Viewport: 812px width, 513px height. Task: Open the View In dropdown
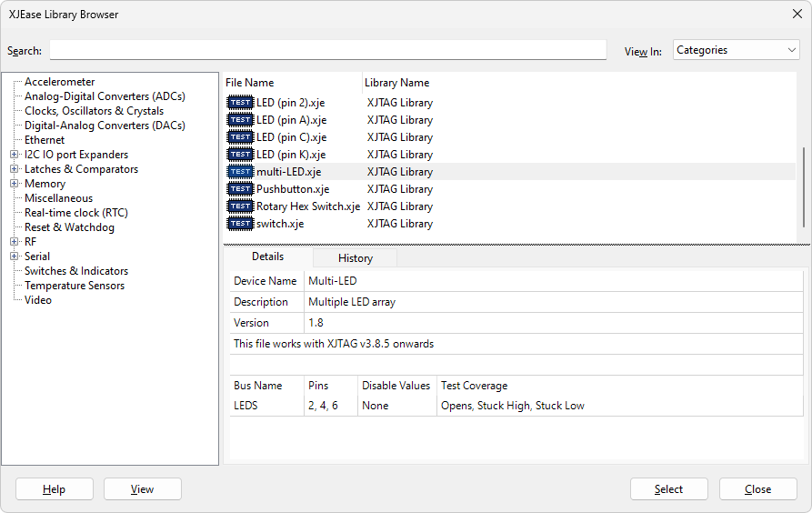coord(736,51)
